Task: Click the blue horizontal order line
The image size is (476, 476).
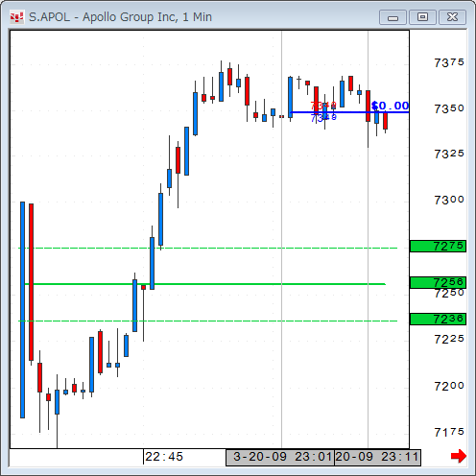Action: point(348,112)
